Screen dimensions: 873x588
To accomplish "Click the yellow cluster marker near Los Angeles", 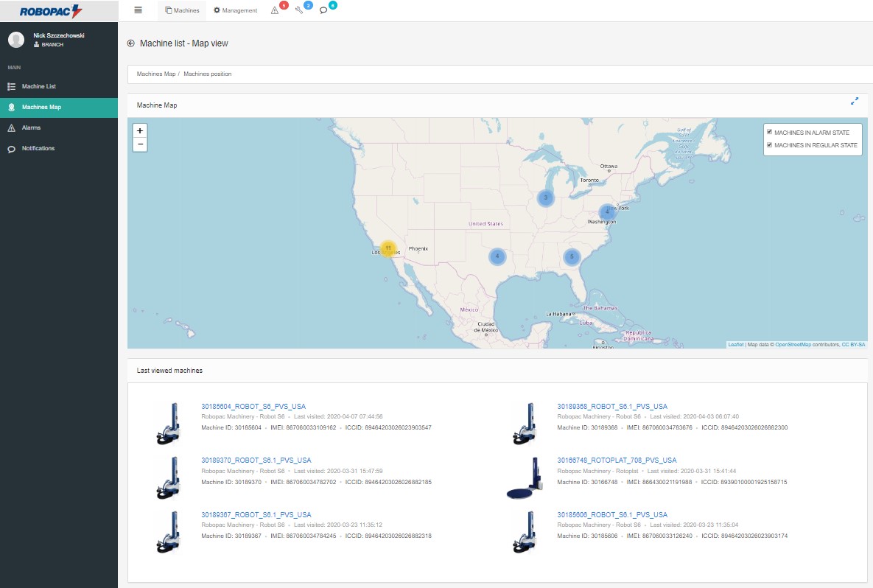I will tap(389, 249).
